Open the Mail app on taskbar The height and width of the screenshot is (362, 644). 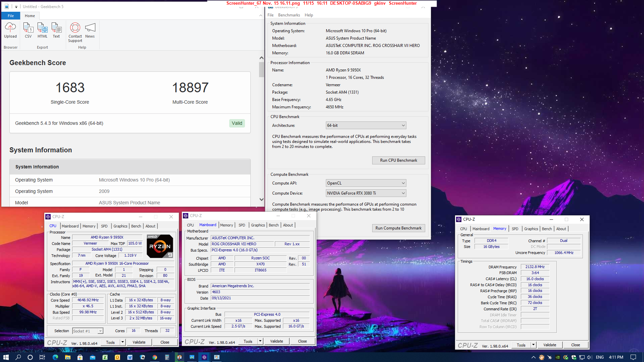93,357
